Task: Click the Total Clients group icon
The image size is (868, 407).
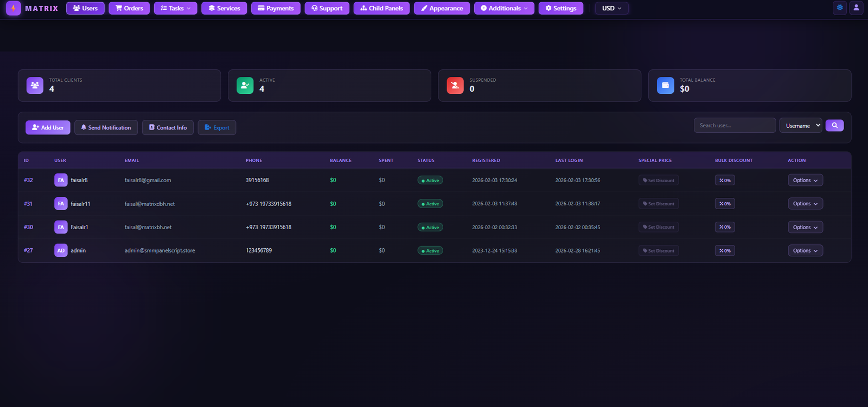Action: point(35,85)
